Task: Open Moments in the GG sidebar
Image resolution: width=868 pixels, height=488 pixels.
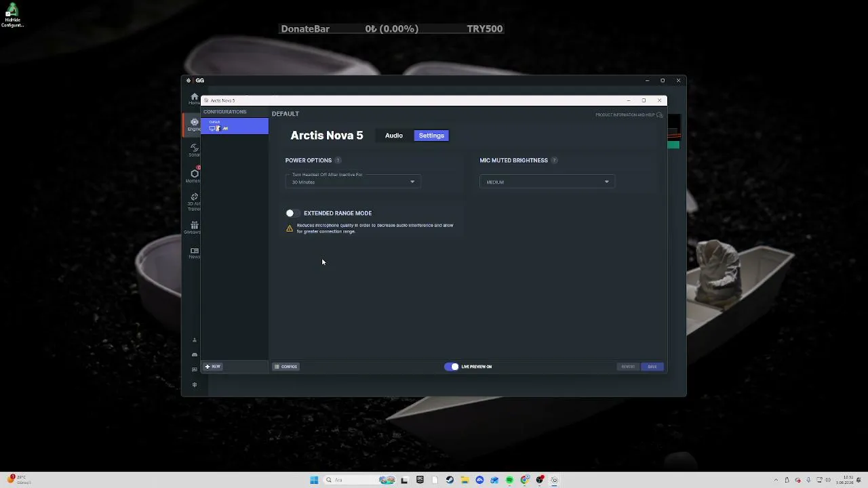Action: (x=194, y=175)
